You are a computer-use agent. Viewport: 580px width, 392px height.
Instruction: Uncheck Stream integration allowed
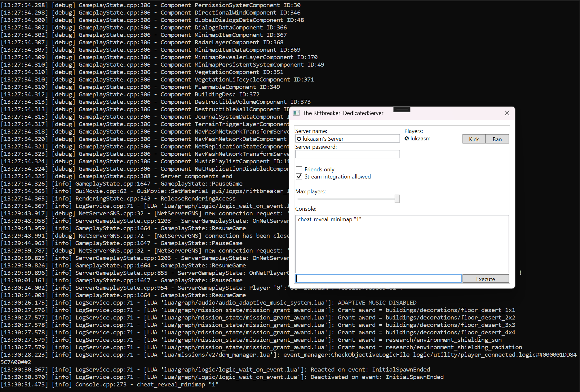tap(299, 177)
